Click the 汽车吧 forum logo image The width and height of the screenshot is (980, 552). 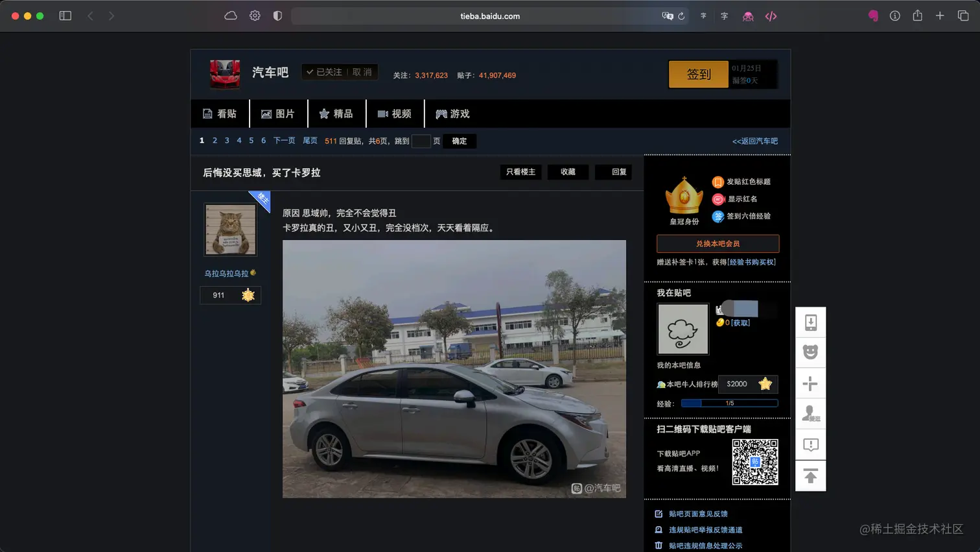pos(225,74)
